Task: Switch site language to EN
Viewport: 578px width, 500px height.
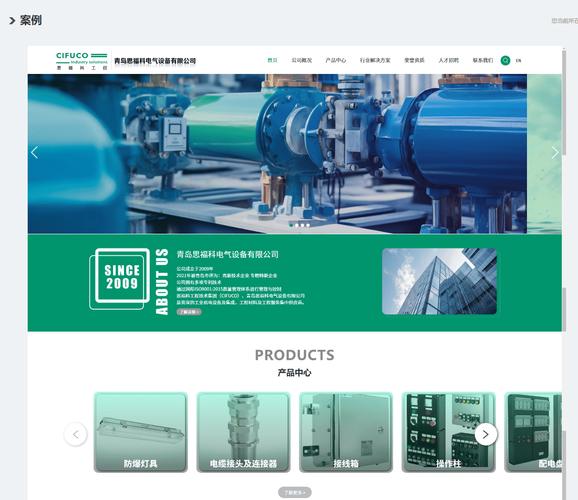Action: click(x=518, y=60)
